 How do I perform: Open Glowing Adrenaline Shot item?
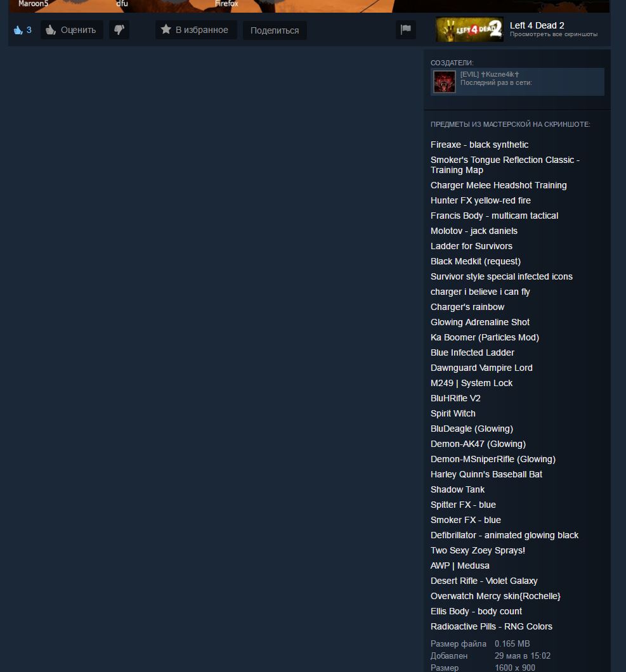pos(479,322)
